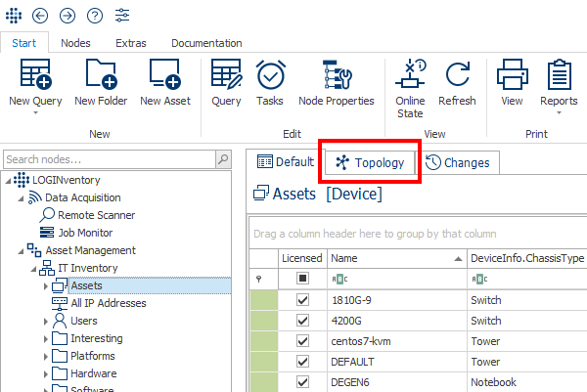Screen dimensions: 587x392
Task: Add a New Asset from ribbon
Action: [165, 83]
